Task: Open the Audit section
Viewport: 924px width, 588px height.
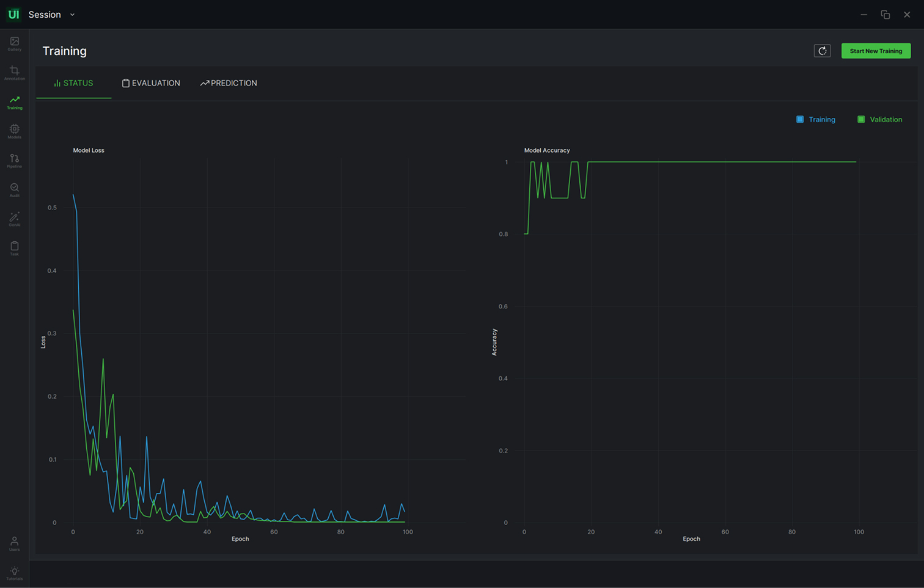Action: [14, 191]
